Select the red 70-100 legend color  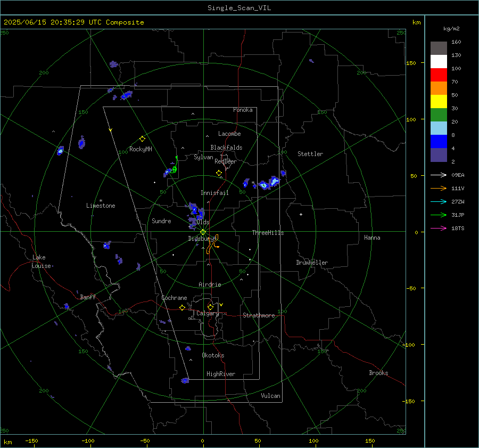coord(439,75)
